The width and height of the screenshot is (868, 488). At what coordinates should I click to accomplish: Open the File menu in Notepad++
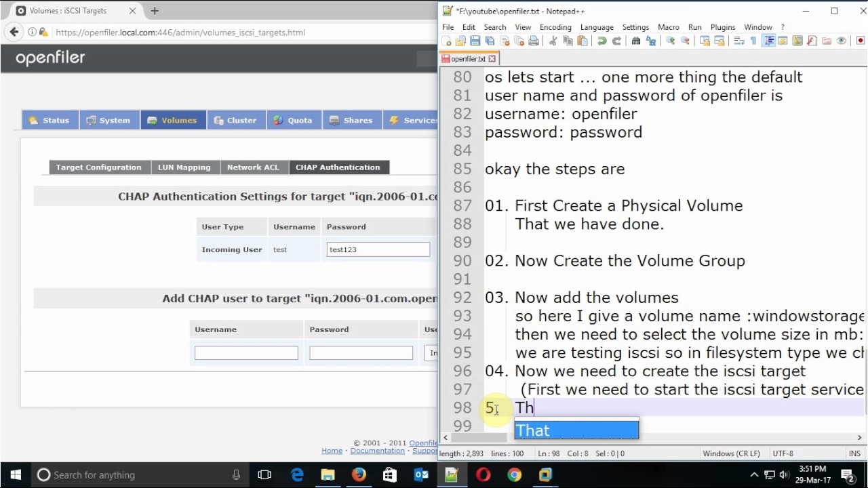[448, 27]
